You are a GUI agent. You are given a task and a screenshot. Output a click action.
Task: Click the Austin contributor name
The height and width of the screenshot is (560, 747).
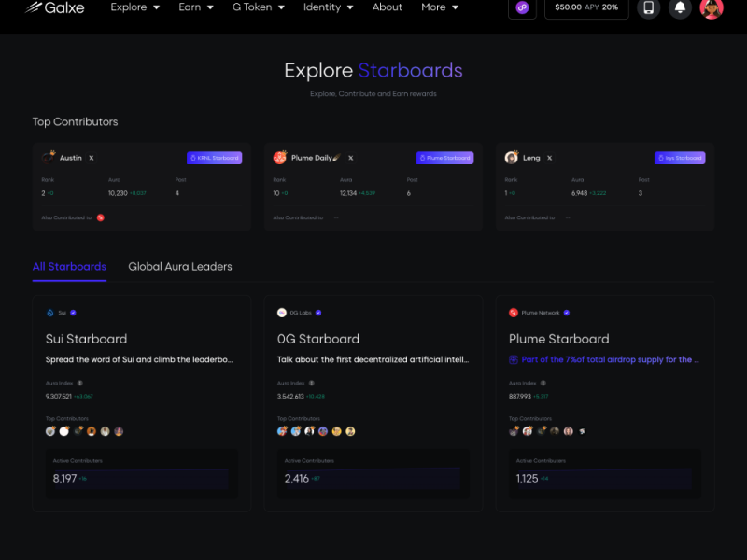point(71,158)
